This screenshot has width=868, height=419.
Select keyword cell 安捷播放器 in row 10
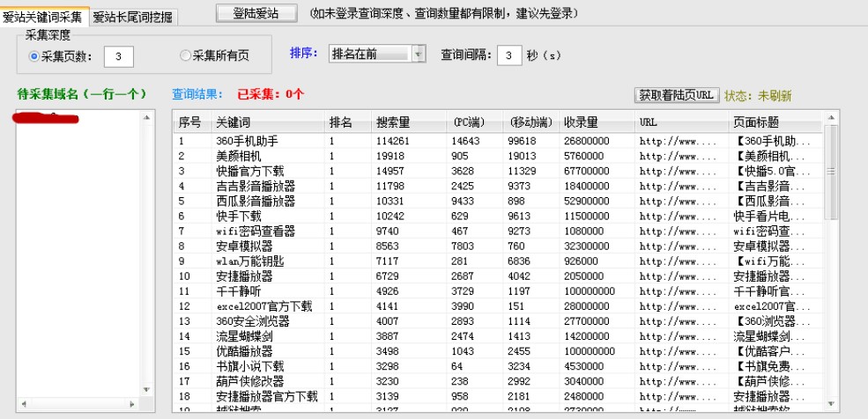tap(244, 276)
